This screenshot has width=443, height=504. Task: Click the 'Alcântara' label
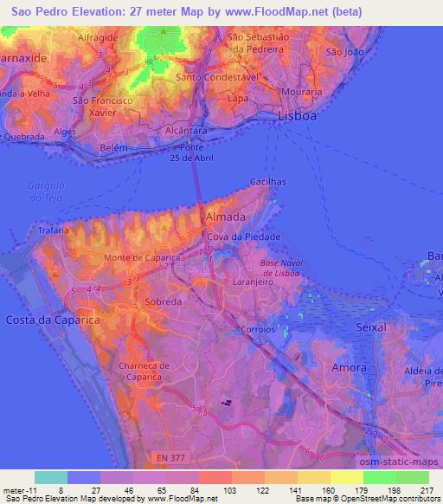pyautogui.click(x=186, y=131)
